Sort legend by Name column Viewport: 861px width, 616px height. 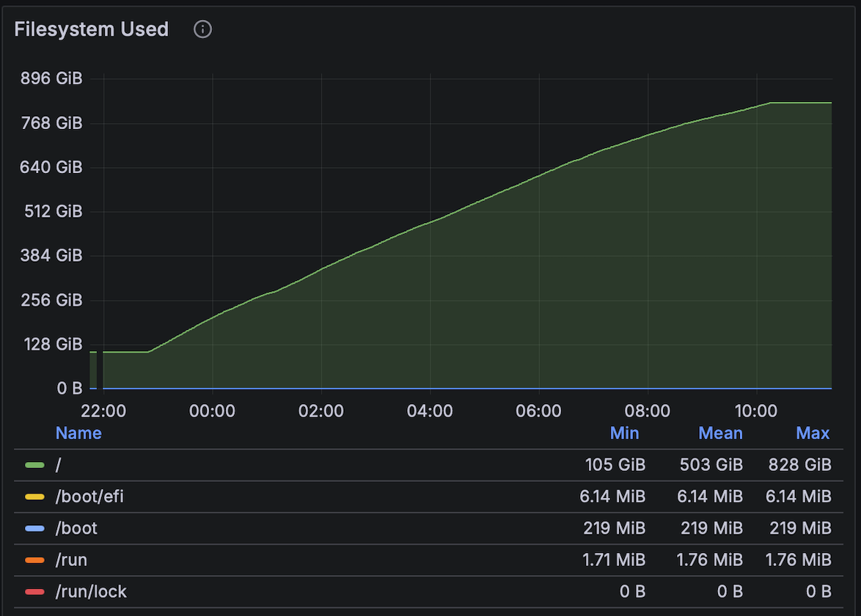78,433
